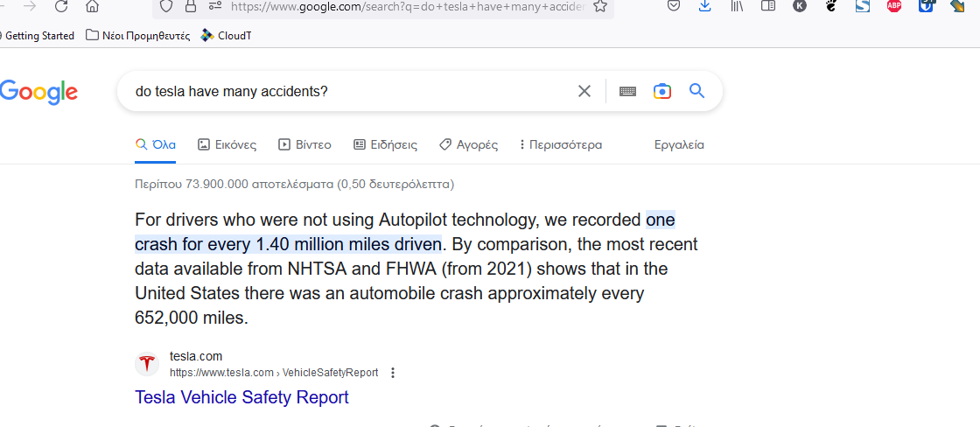
Task: Open the Adblock Plus extension icon
Action: 894,6
